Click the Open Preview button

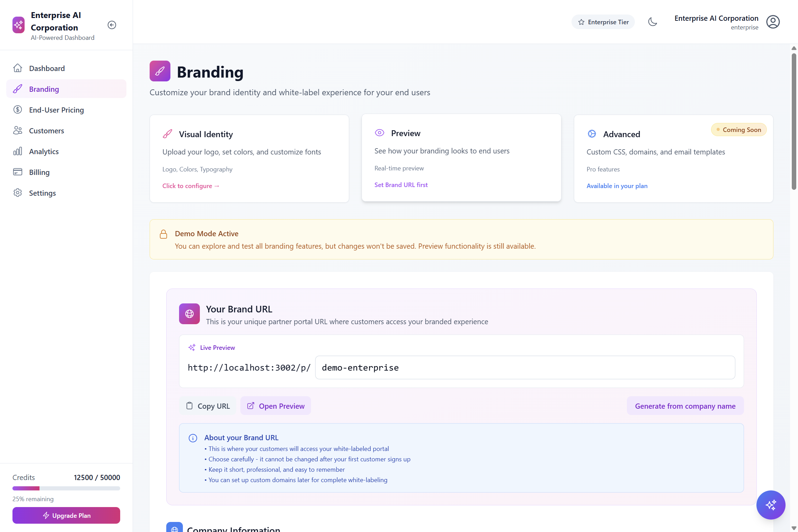[276, 406]
